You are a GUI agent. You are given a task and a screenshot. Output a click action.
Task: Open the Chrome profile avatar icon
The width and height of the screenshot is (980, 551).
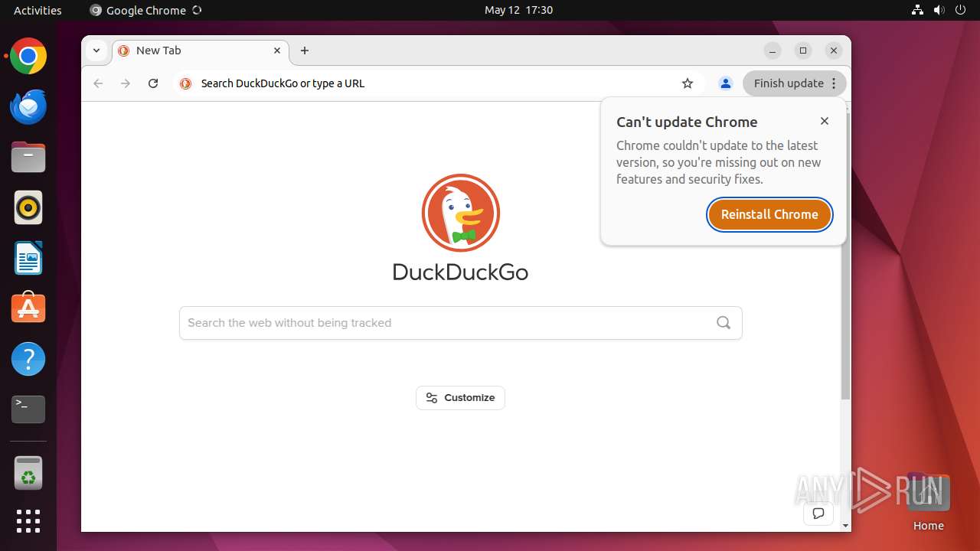point(726,83)
